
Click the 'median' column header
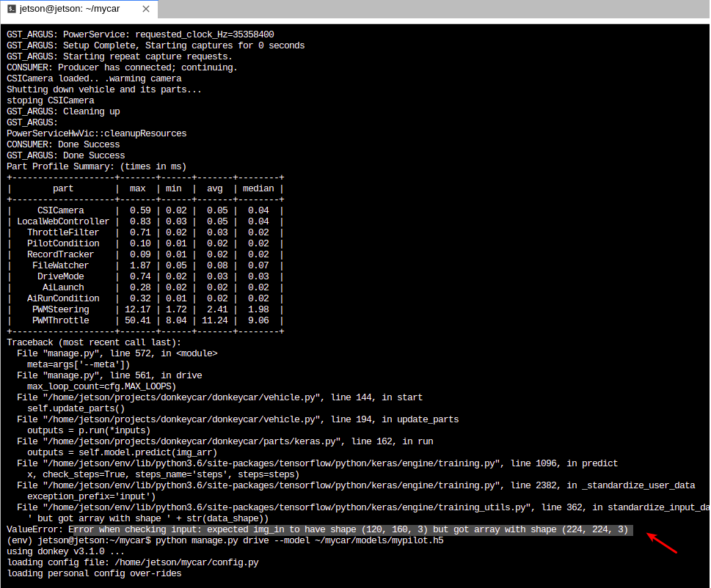click(x=258, y=188)
